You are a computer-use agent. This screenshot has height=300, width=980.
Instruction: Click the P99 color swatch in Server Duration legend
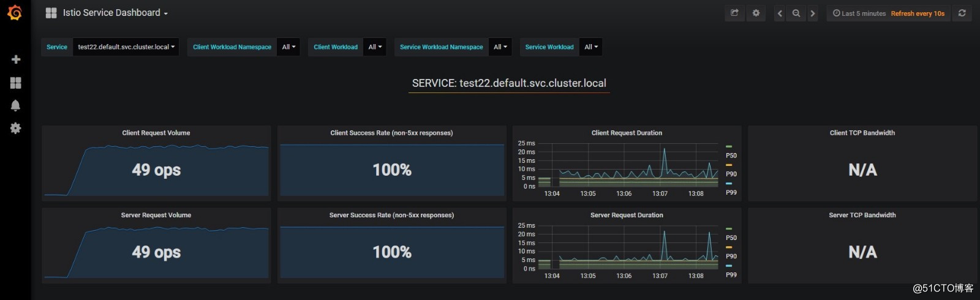[729, 266]
